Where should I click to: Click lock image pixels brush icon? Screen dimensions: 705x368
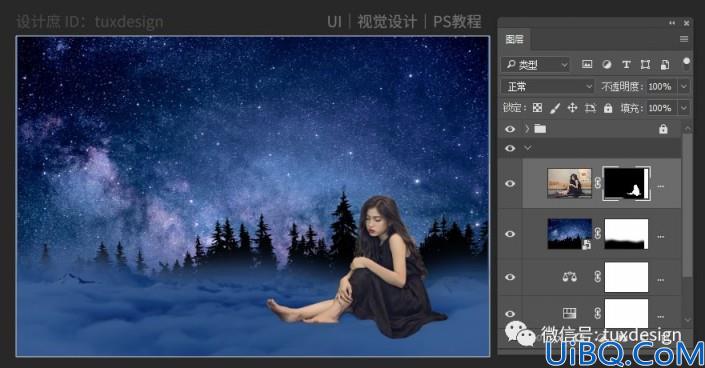click(x=555, y=108)
